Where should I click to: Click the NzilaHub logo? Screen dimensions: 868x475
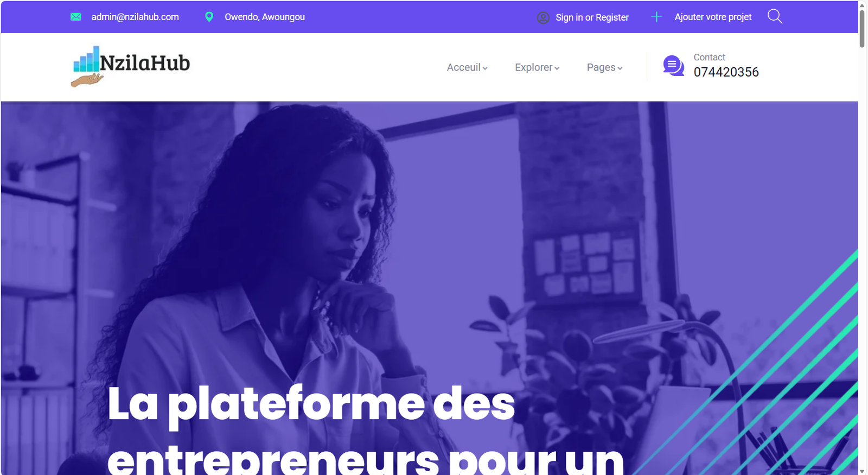(130, 66)
